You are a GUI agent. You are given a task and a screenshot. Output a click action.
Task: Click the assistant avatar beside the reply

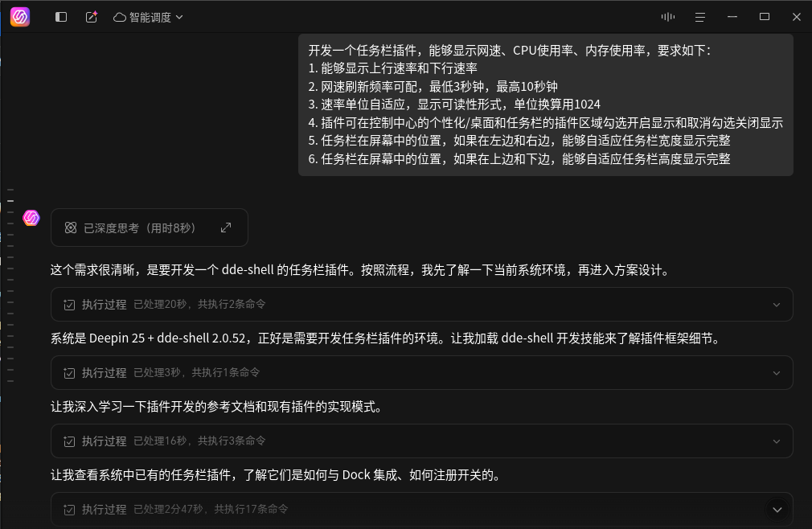pyautogui.click(x=31, y=218)
